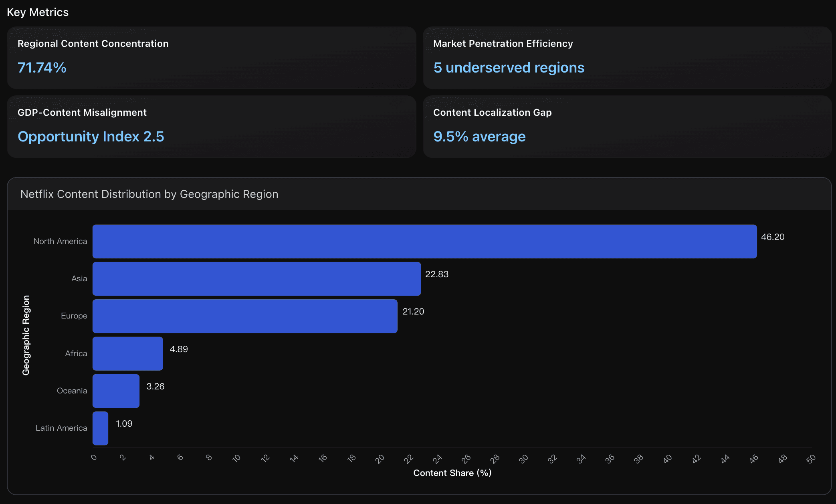Select the 9.5% average value

pos(479,137)
